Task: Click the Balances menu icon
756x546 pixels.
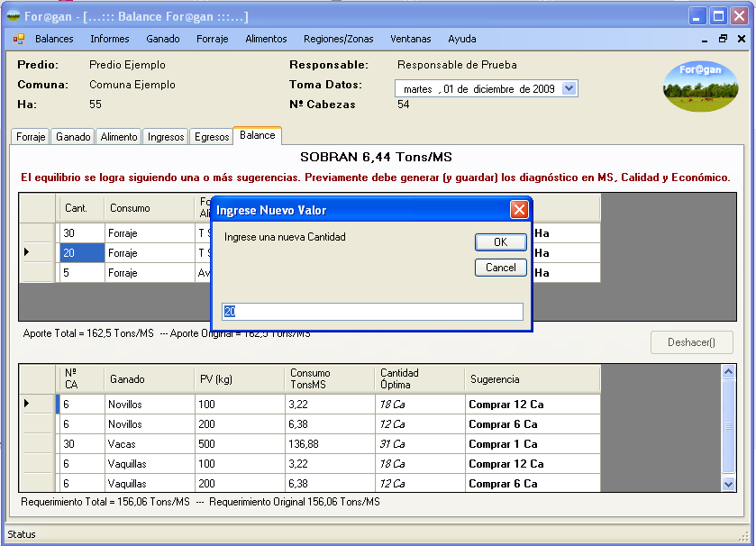Action: tap(19, 39)
